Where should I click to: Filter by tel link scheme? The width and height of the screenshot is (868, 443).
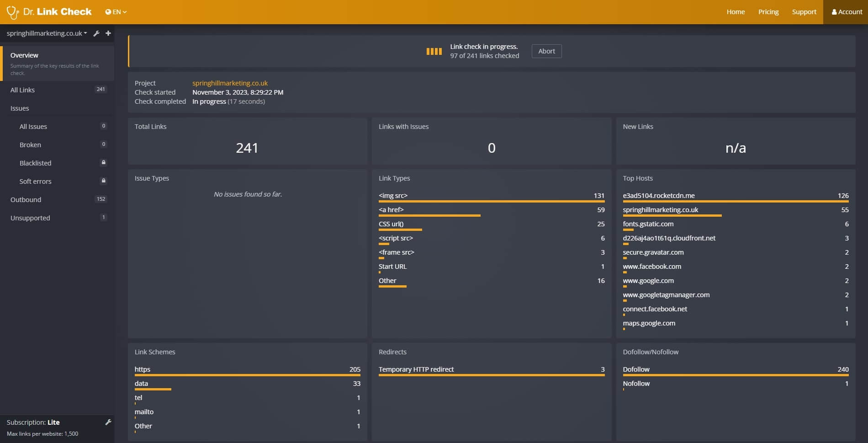pyautogui.click(x=138, y=398)
